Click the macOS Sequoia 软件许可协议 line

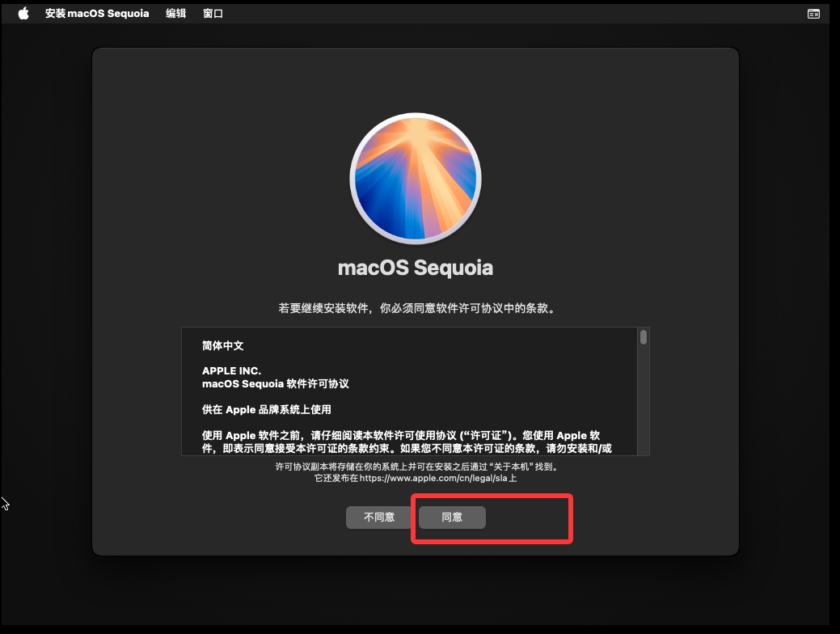click(x=276, y=384)
